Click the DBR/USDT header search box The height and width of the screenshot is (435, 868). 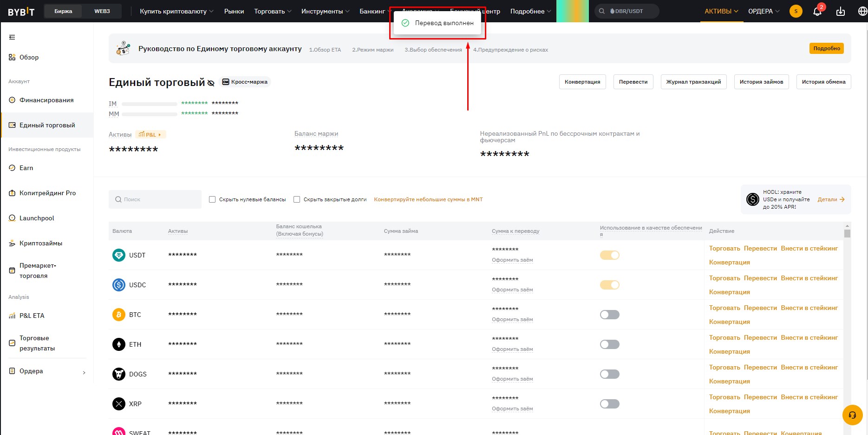tap(627, 11)
